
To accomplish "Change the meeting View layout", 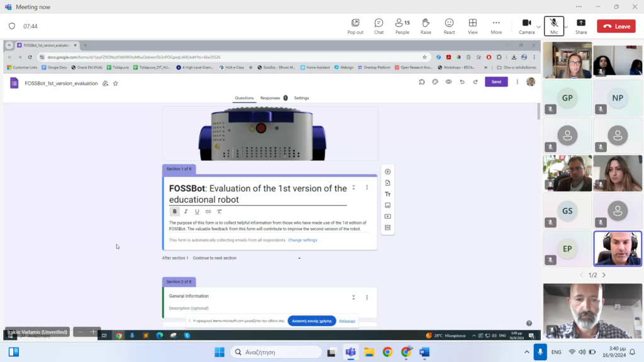I will point(473,26).
